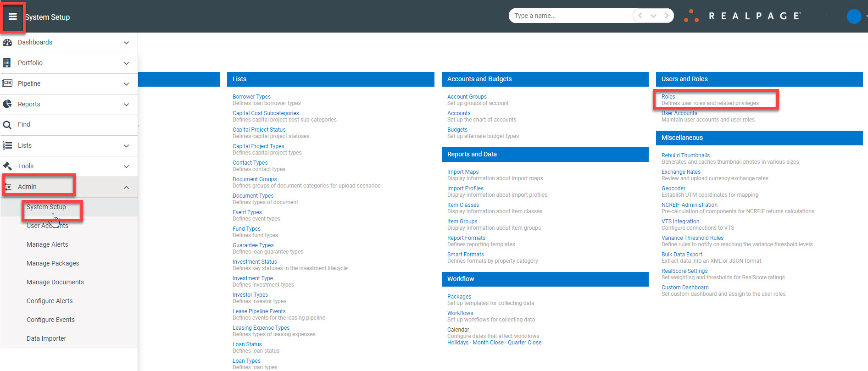Open the Account Groups link

pyautogui.click(x=467, y=97)
